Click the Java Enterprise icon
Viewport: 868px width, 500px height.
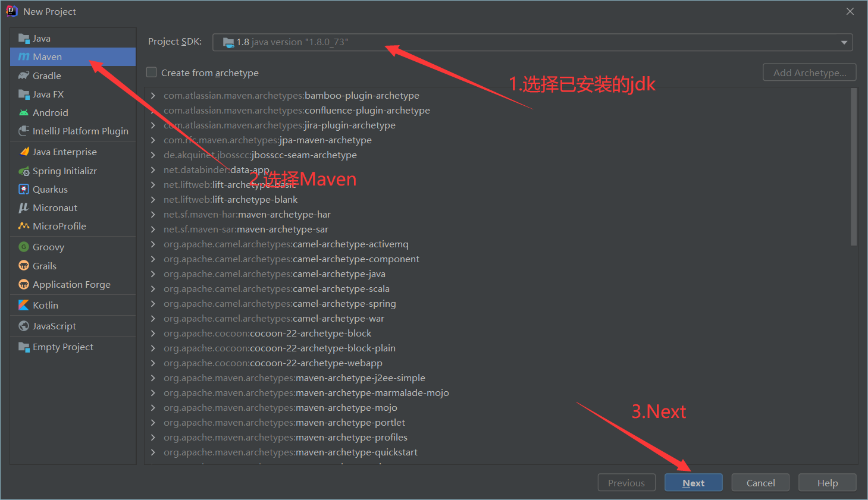pyautogui.click(x=24, y=152)
